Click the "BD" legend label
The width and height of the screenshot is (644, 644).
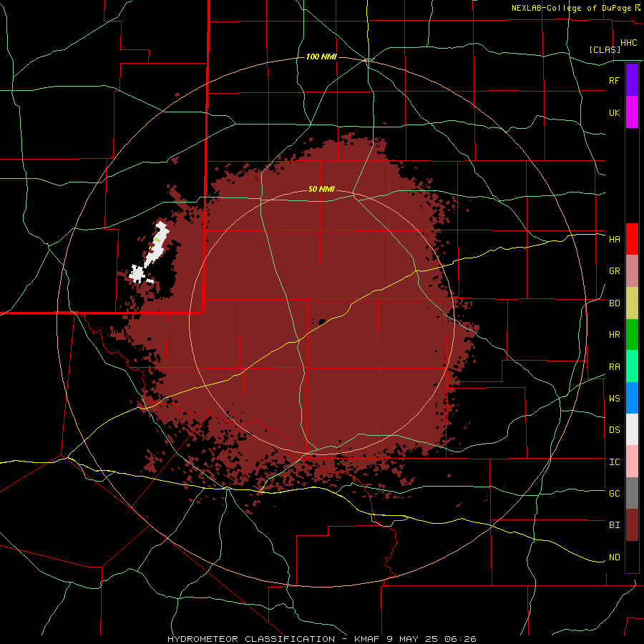pos(614,303)
